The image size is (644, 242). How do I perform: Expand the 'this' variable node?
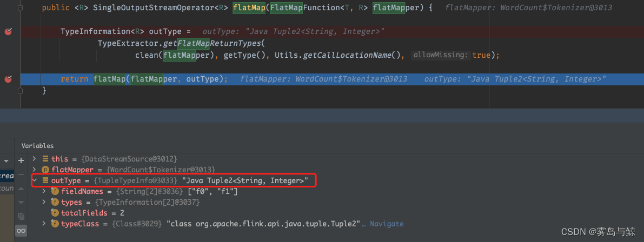click(35, 159)
